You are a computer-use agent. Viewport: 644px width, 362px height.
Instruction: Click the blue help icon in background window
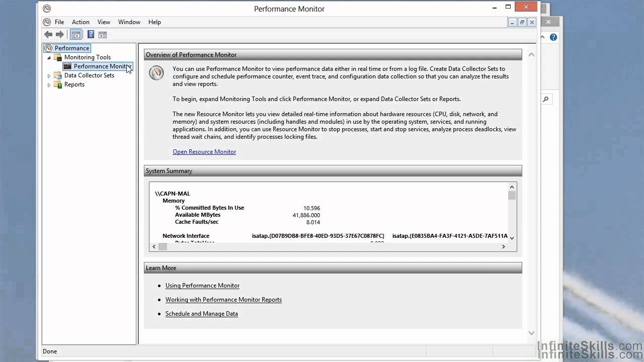pos(553,37)
